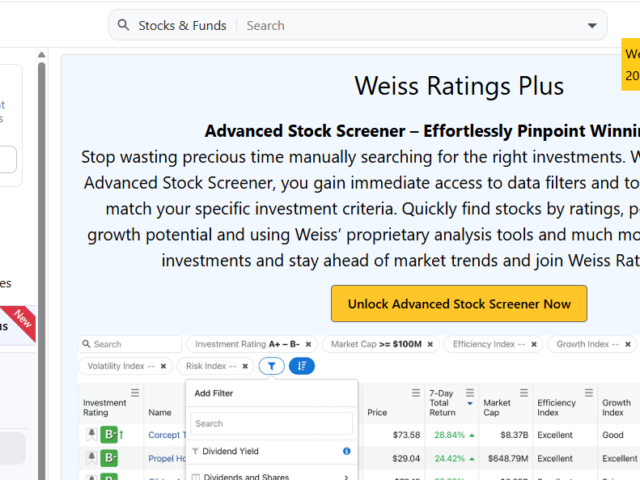Viewport: 640px width, 480px height.
Task: Click the B- rating badge in Corcept row
Action: pyautogui.click(x=109, y=434)
